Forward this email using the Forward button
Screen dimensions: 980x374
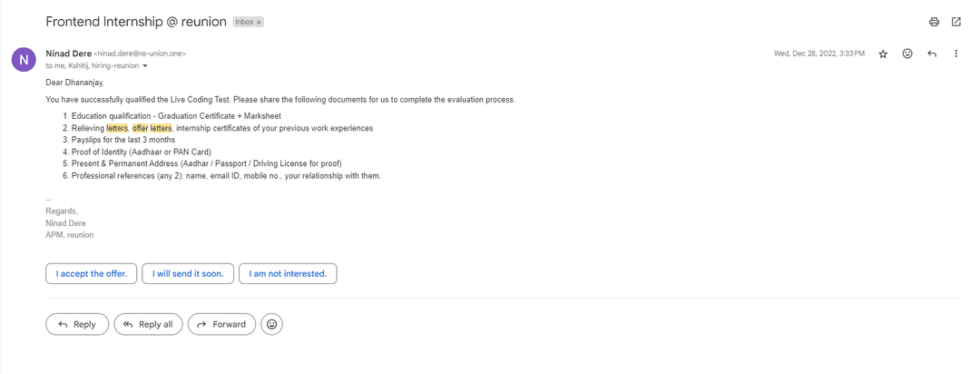click(x=221, y=324)
